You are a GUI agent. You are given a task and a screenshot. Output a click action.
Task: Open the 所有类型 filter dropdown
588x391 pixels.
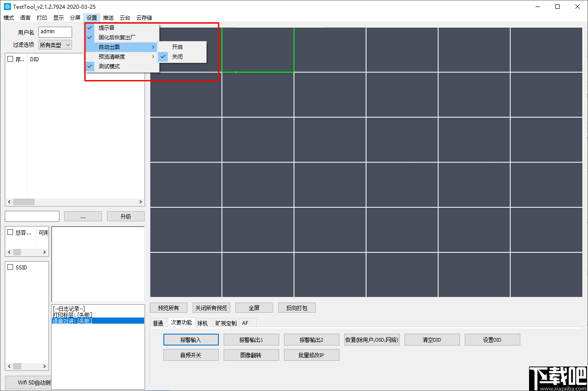click(x=55, y=45)
